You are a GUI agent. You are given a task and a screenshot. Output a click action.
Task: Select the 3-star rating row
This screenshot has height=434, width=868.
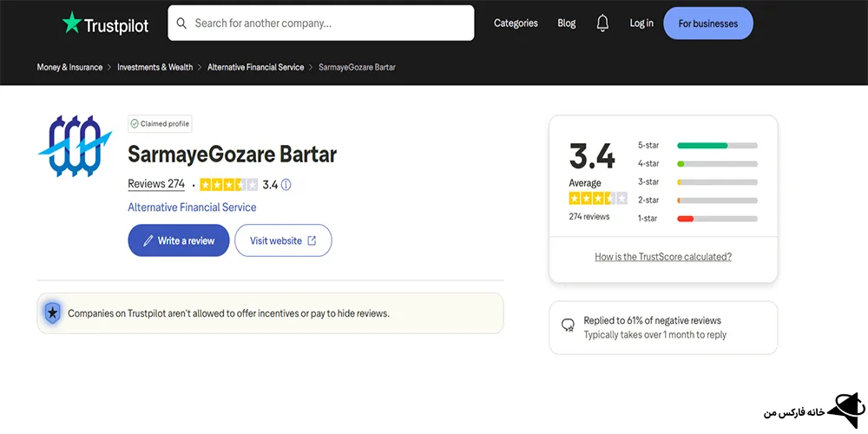point(697,182)
